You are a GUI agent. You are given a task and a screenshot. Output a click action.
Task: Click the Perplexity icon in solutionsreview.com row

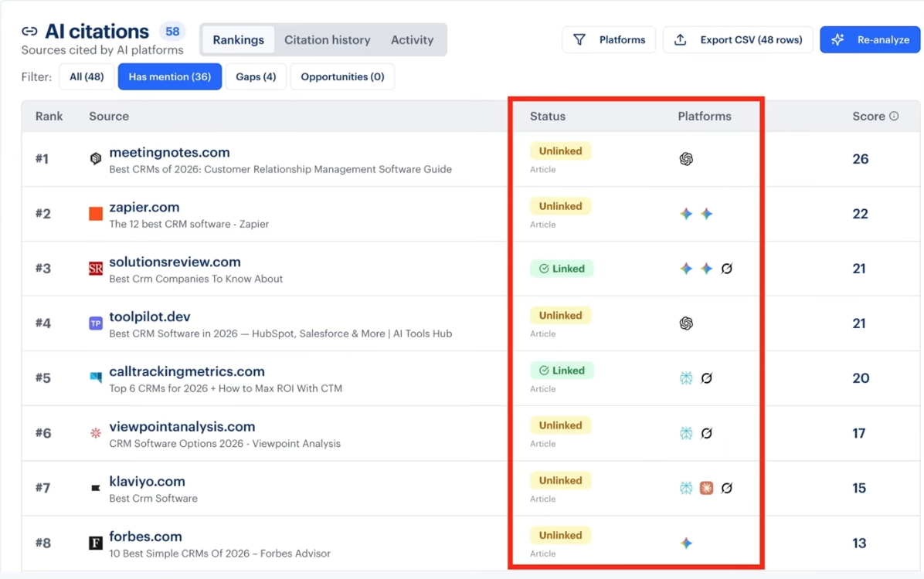tap(726, 269)
